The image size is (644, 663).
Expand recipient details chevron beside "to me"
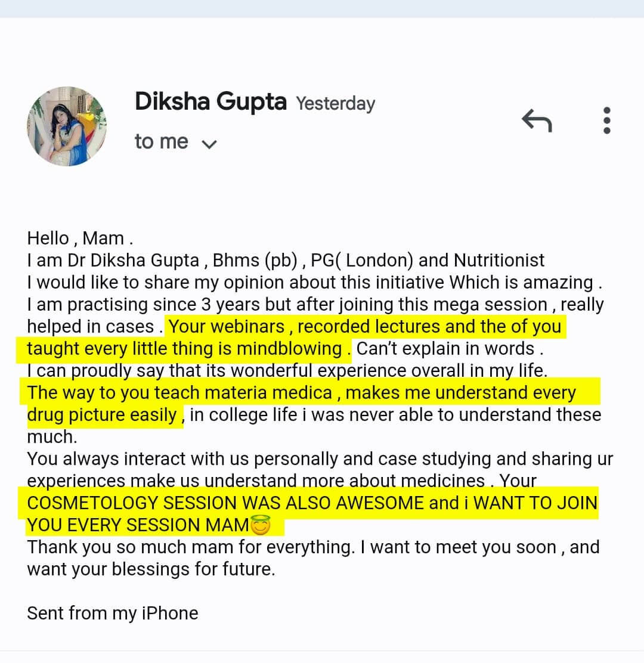209,144
